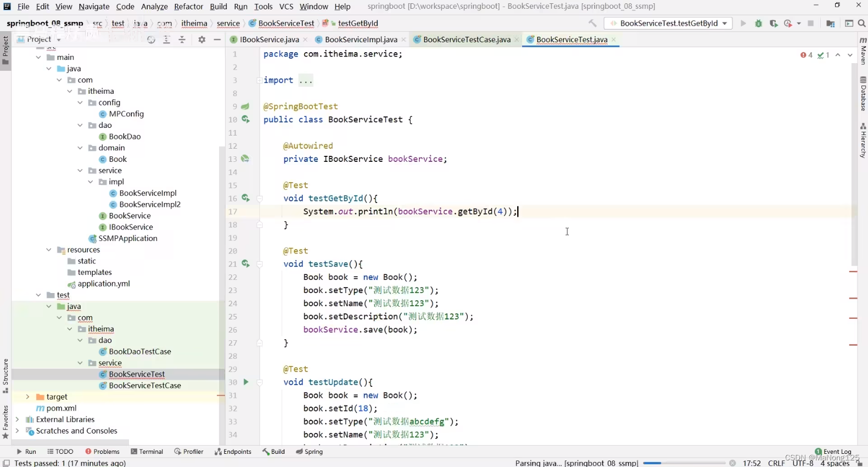
Task: Select opened file via locate target icon
Action: tap(152, 40)
